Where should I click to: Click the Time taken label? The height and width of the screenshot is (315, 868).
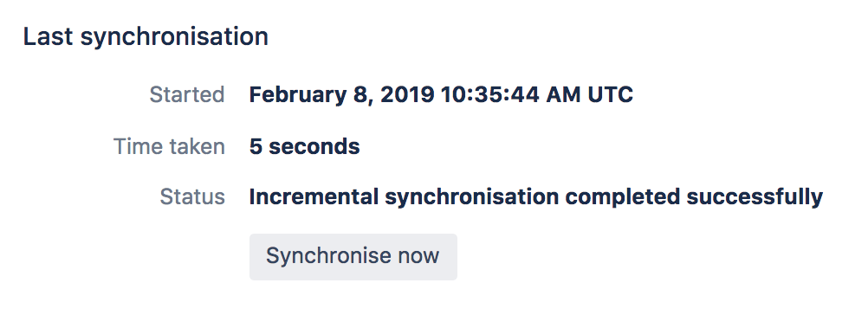pos(170,146)
